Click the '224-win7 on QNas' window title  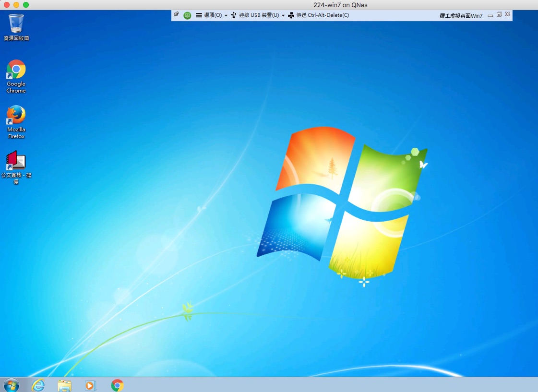point(340,5)
